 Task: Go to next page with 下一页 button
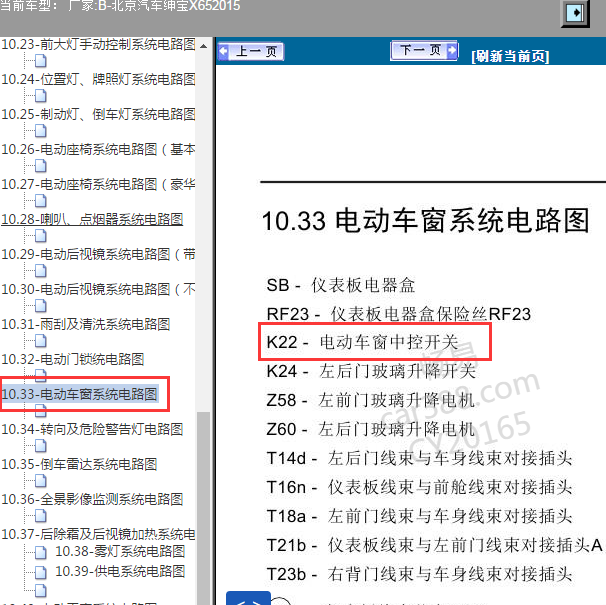pos(425,50)
